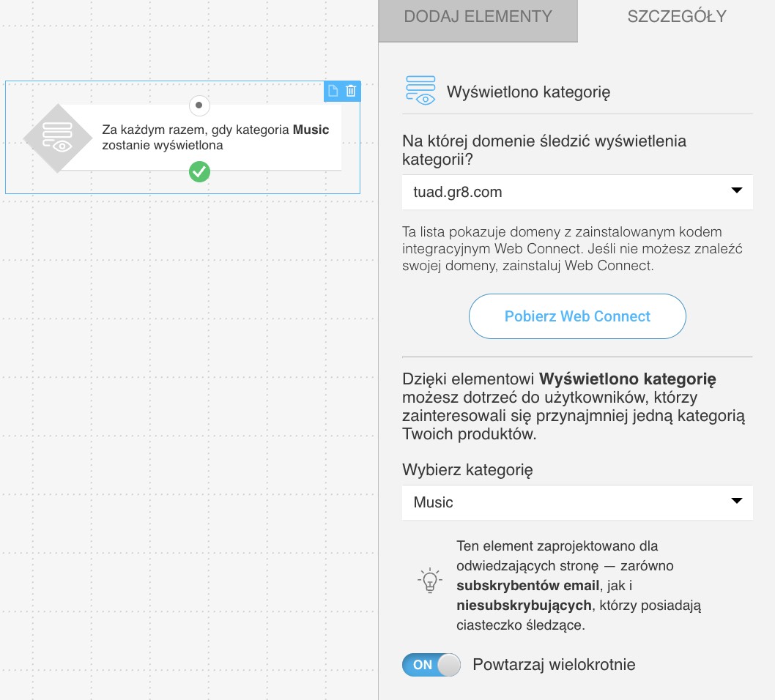Click an empty area of the workflow canvas grid
Viewport: 775px width, 700px height.
pos(188,395)
